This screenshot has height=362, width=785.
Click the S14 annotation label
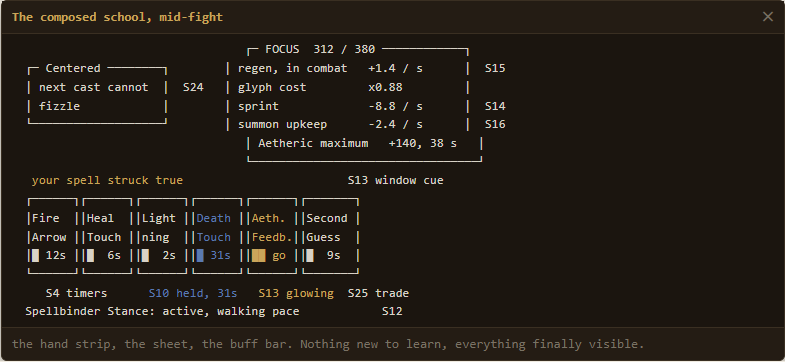point(495,106)
